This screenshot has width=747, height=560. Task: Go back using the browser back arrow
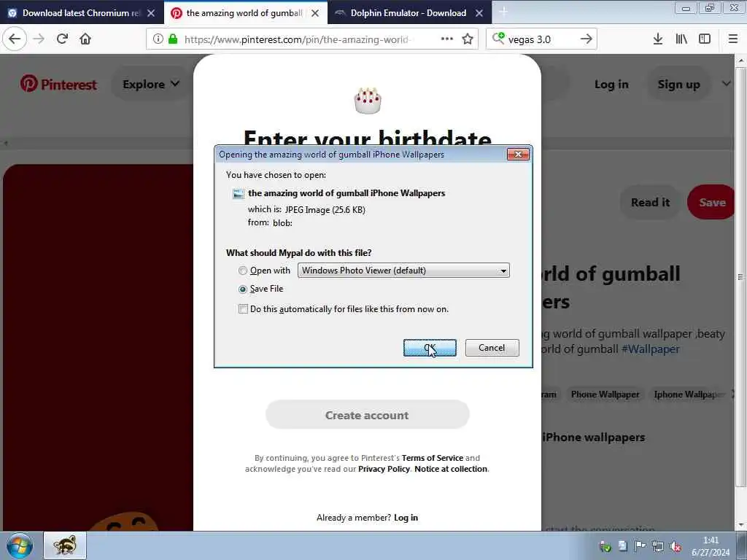(15, 39)
